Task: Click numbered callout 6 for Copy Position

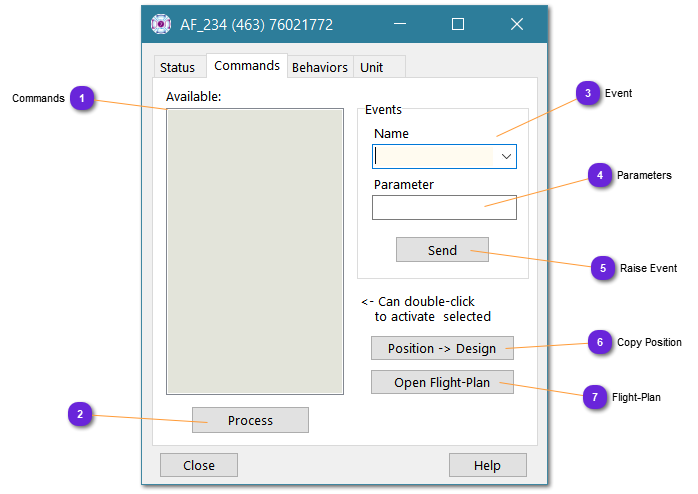Action: (x=599, y=342)
